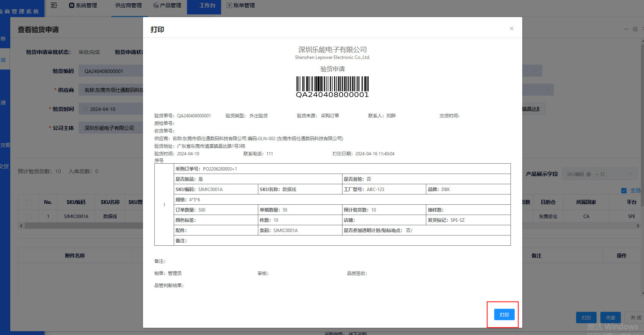
Task: Toggle the 全选 checkbox
Action: [x=624, y=191]
